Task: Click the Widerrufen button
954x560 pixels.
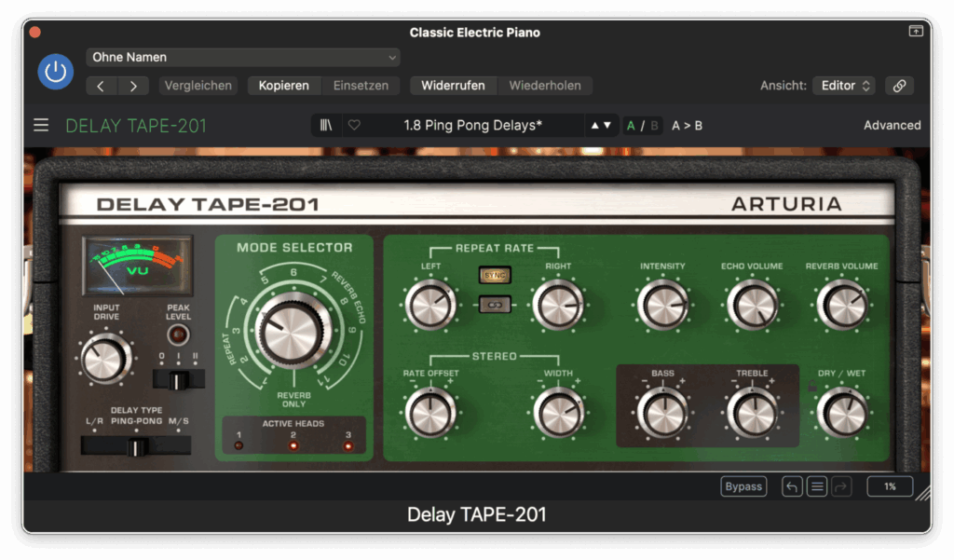Action: (453, 86)
